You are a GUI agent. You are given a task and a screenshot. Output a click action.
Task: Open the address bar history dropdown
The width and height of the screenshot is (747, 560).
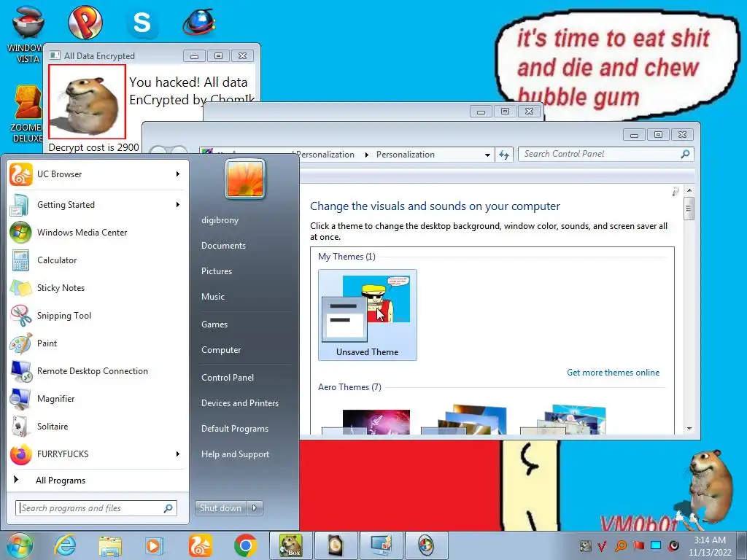click(x=487, y=155)
